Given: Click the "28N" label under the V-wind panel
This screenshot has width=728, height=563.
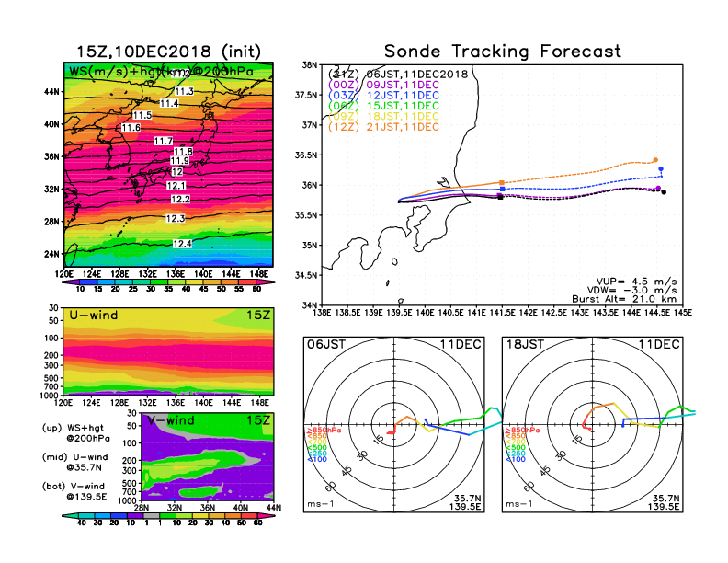Looking at the screenshot, I should (142, 508).
